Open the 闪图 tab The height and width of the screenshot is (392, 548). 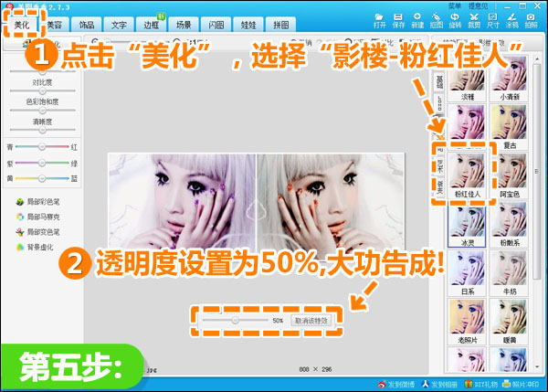coord(216,25)
